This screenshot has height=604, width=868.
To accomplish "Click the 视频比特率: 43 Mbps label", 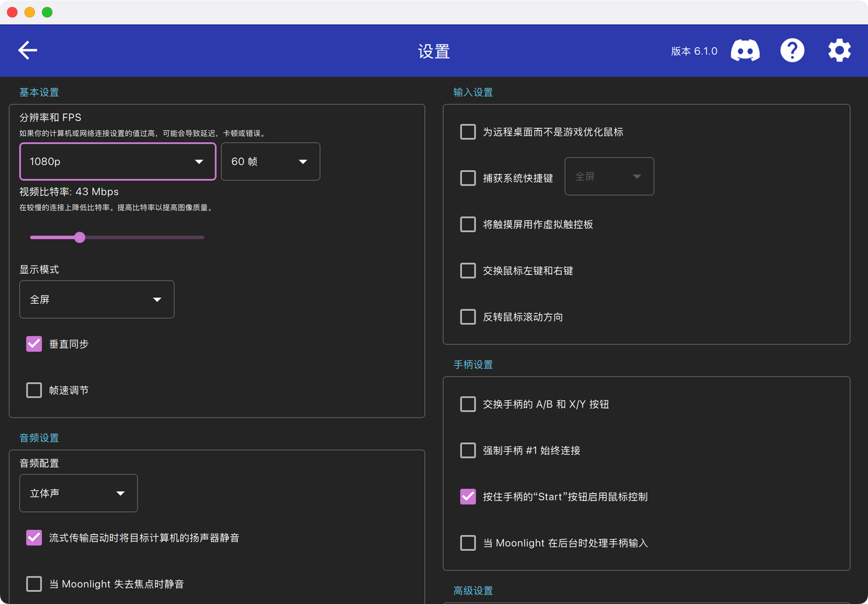I will tap(69, 192).
